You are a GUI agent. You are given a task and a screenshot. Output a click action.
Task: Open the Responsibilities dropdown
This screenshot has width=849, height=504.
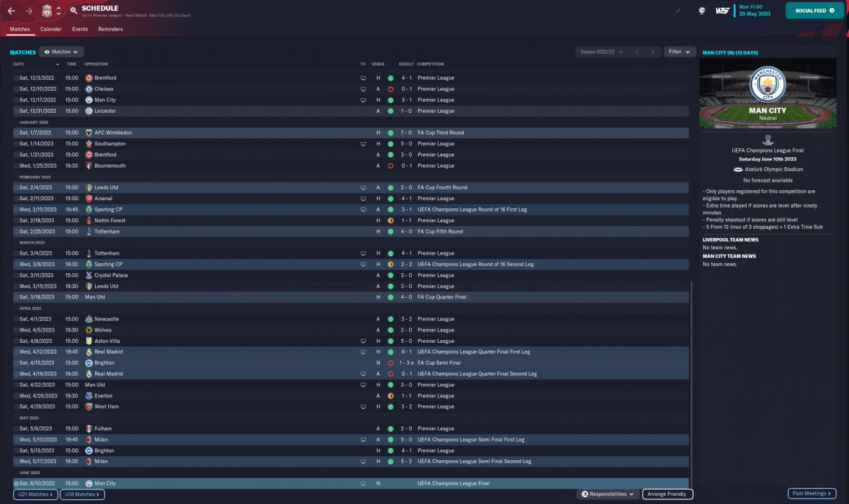point(608,494)
